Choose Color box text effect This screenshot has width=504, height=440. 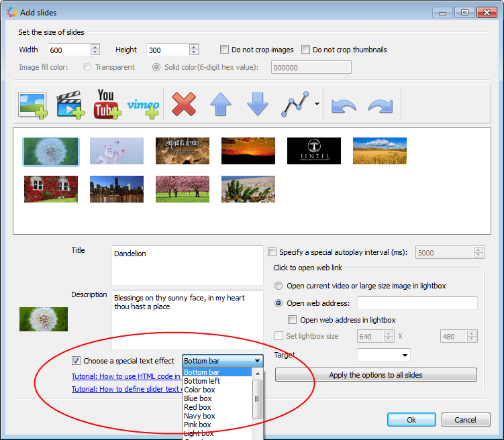(217, 390)
